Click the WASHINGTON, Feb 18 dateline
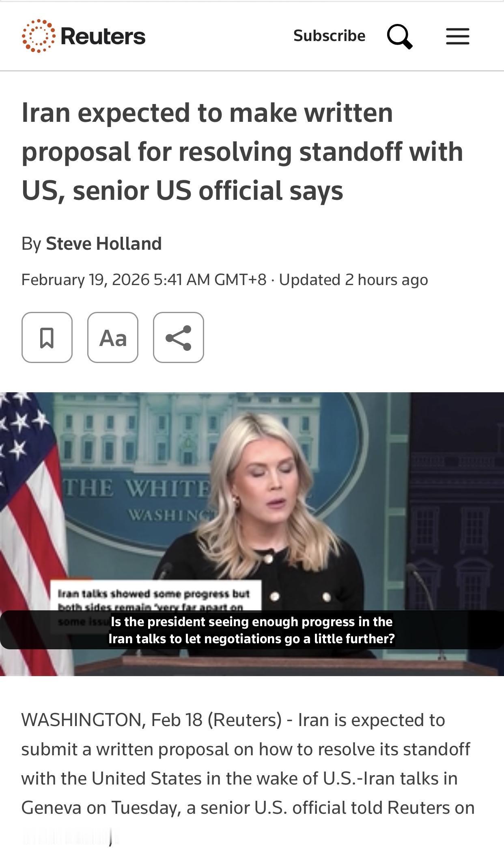Screen dimensions: 504x856 (x=112, y=720)
